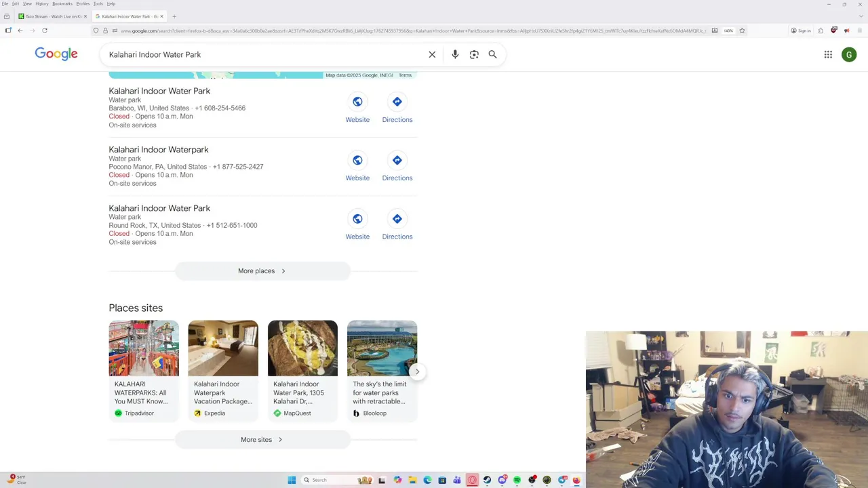Viewport: 868px width, 488px height.
Task: Open the MapQuest Kalahari card
Action: 302,370
